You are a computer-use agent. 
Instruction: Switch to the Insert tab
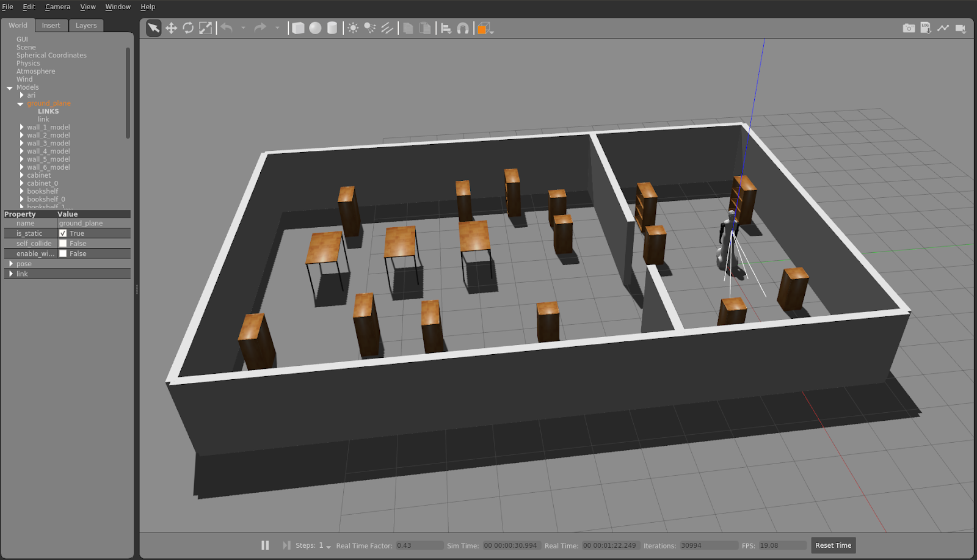click(x=51, y=25)
